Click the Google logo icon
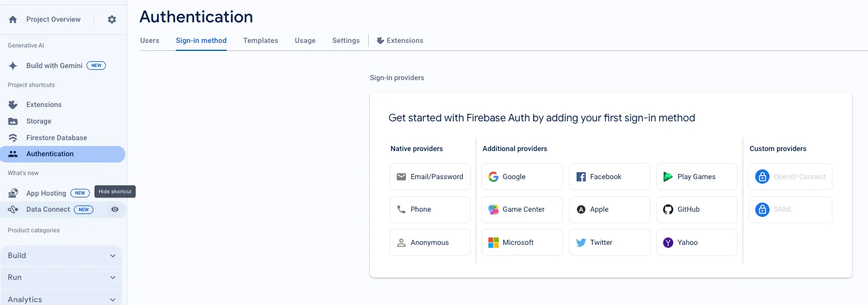Viewport: 868px width, 305px height. tap(494, 177)
